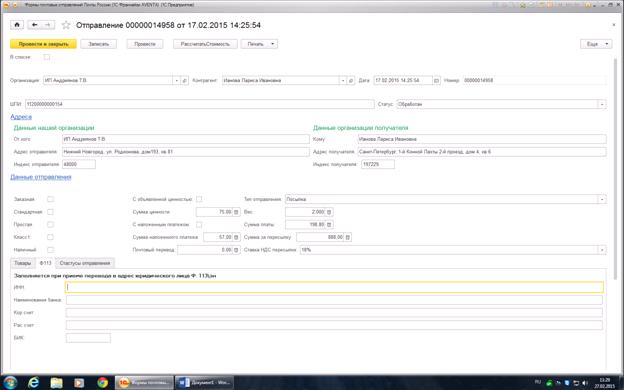
Task: Focus the Индекс отправителя field
Action: 79,164
